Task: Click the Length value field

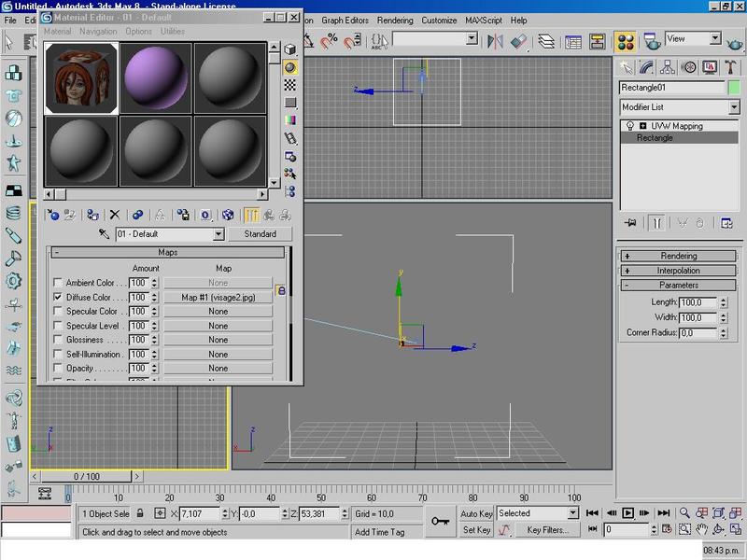Action: [x=698, y=302]
